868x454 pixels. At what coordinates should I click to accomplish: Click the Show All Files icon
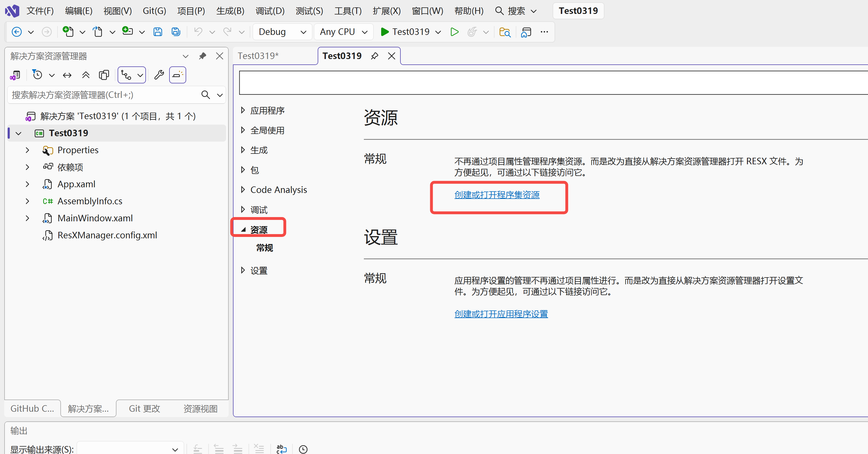pyautogui.click(x=104, y=75)
